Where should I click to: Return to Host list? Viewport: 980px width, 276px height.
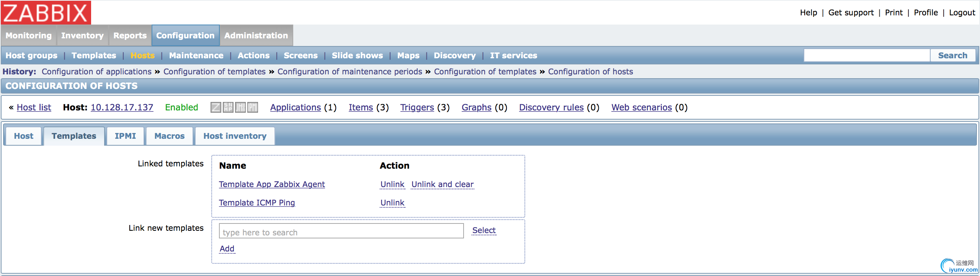coord(34,107)
